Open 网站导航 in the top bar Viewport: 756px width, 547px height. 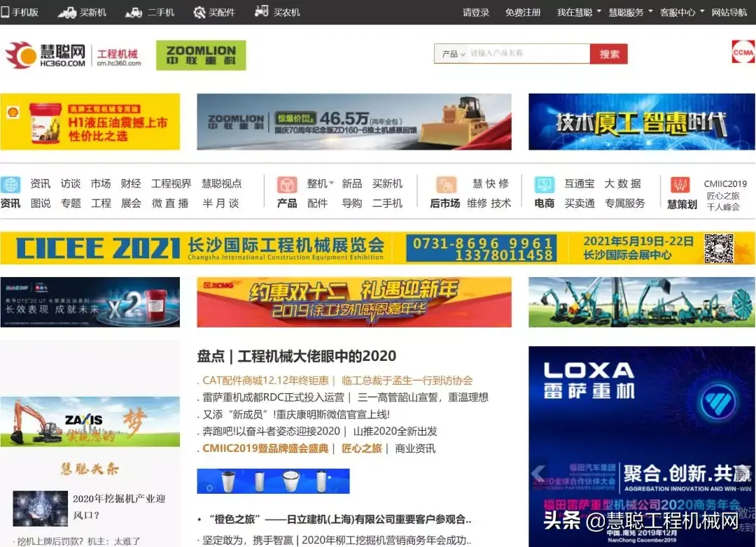[729, 12]
